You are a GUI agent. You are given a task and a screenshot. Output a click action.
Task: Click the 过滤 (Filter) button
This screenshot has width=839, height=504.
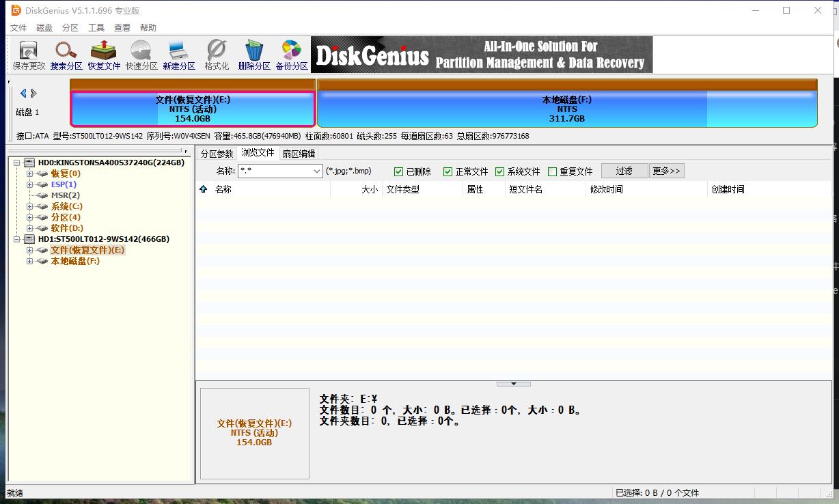(x=624, y=171)
